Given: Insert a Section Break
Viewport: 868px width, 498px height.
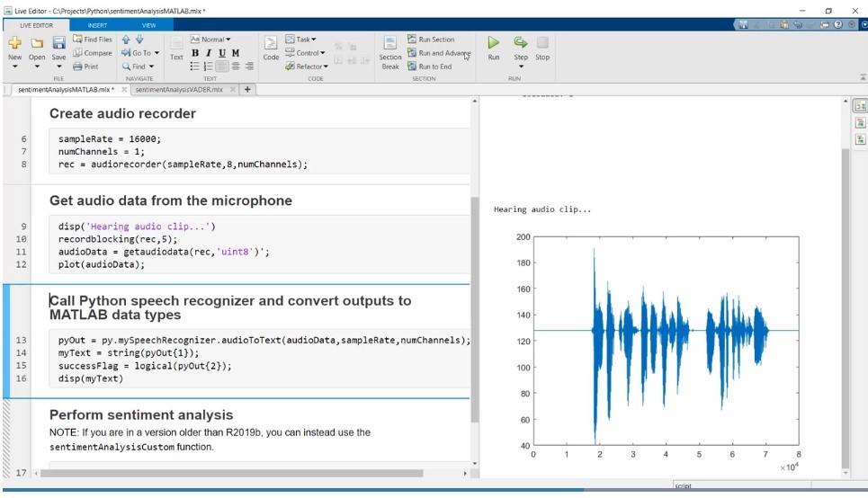Looking at the screenshot, I should 390,52.
